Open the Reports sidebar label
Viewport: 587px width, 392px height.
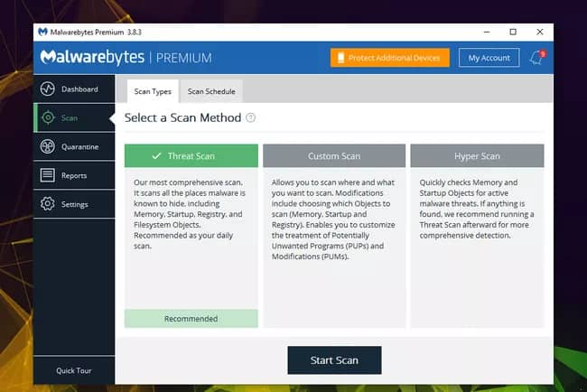point(74,175)
